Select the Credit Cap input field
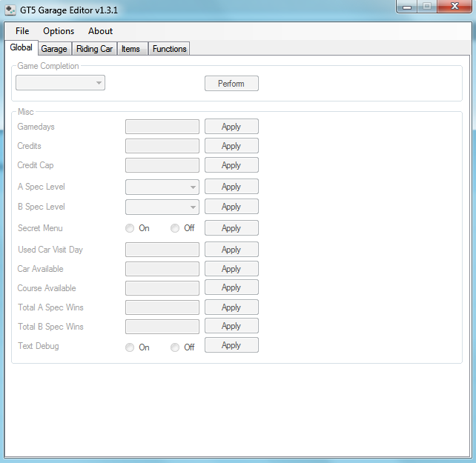The image size is (476, 463). click(162, 165)
